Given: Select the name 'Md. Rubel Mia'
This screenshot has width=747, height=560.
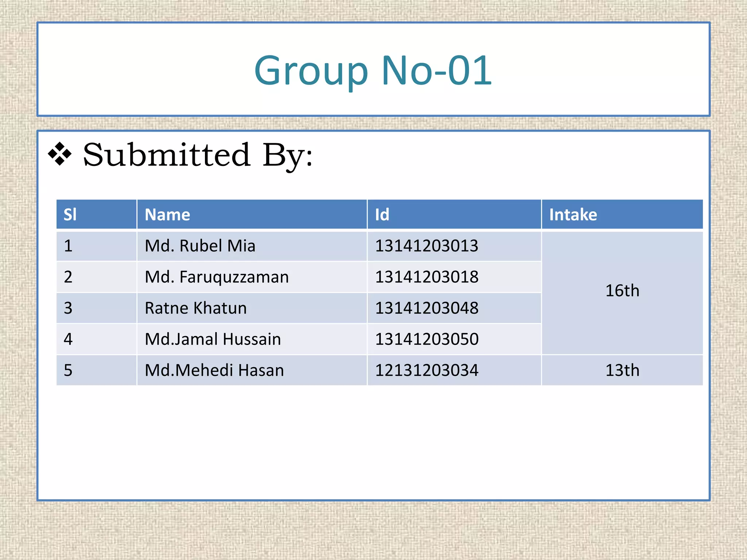Looking at the screenshot, I should tap(200, 246).
